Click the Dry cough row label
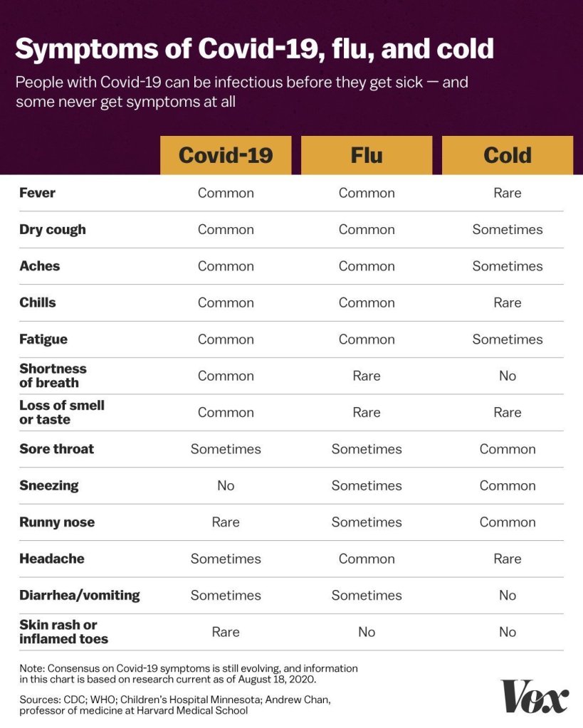The height and width of the screenshot is (728, 583). pyautogui.click(x=53, y=229)
